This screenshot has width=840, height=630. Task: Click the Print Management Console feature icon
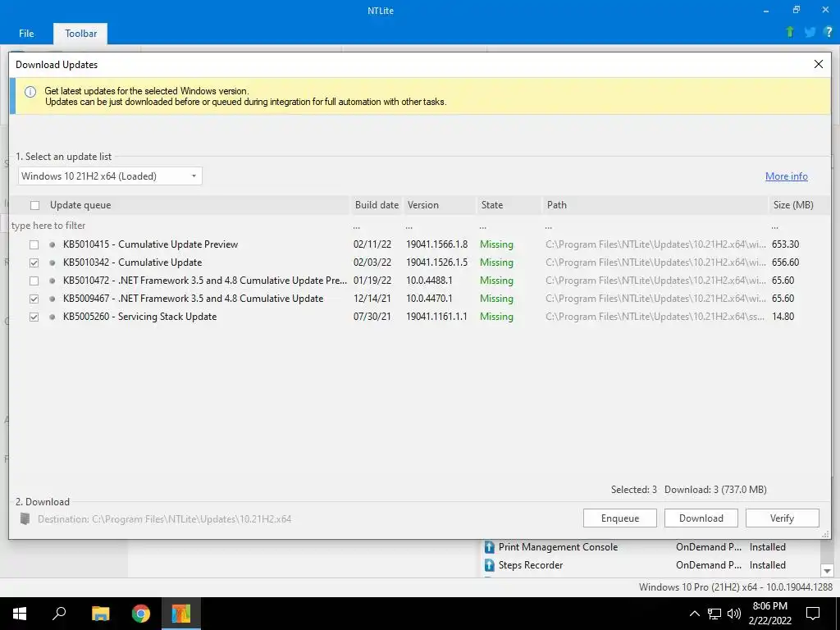(x=489, y=547)
